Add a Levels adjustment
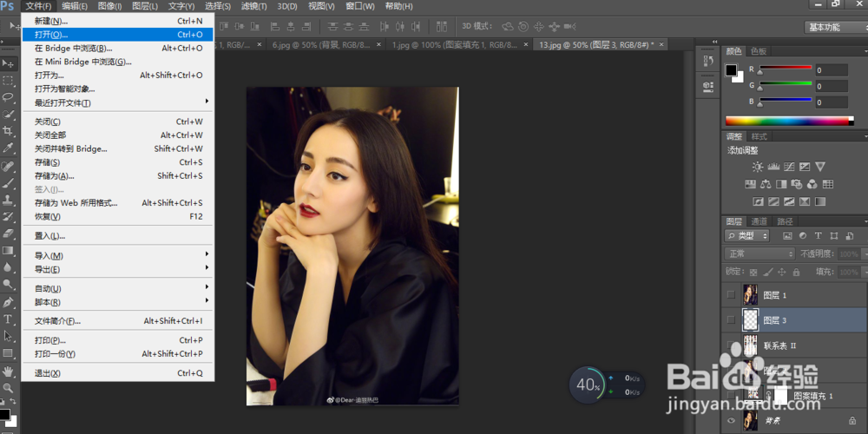 (773, 167)
